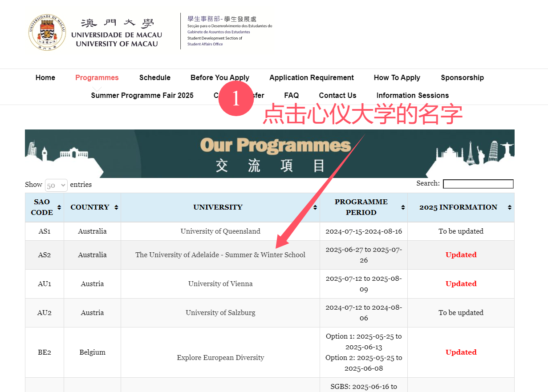Click period 2024-07-15-2024-08-16 cell
This screenshot has height=392, width=548.
point(364,231)
